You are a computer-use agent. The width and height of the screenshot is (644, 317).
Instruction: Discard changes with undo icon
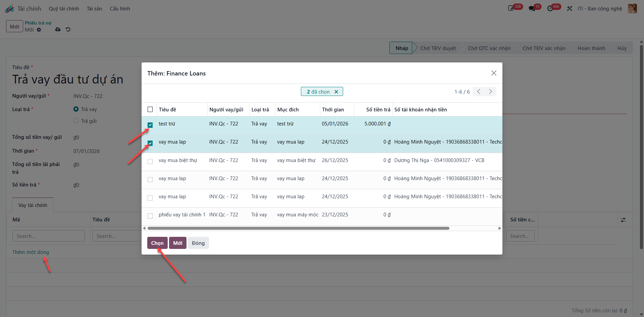[68, 30]
